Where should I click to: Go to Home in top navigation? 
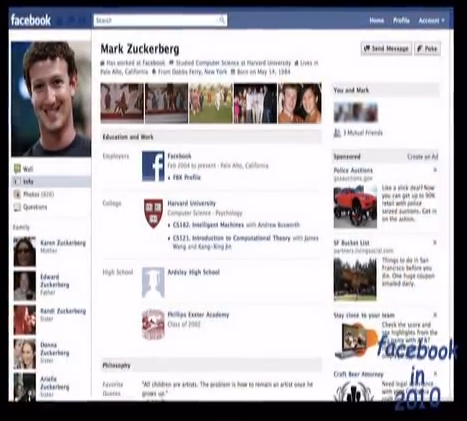point(377,21)
